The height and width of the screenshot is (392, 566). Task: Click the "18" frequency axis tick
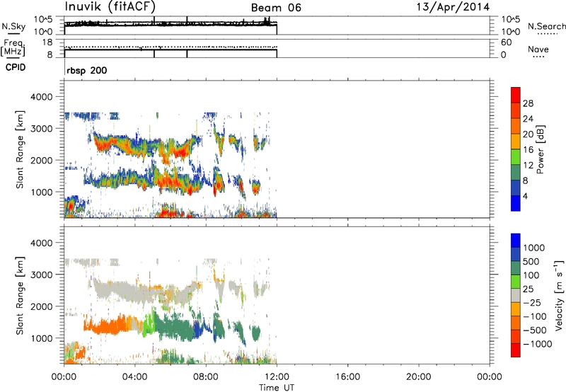coord(47,42)
